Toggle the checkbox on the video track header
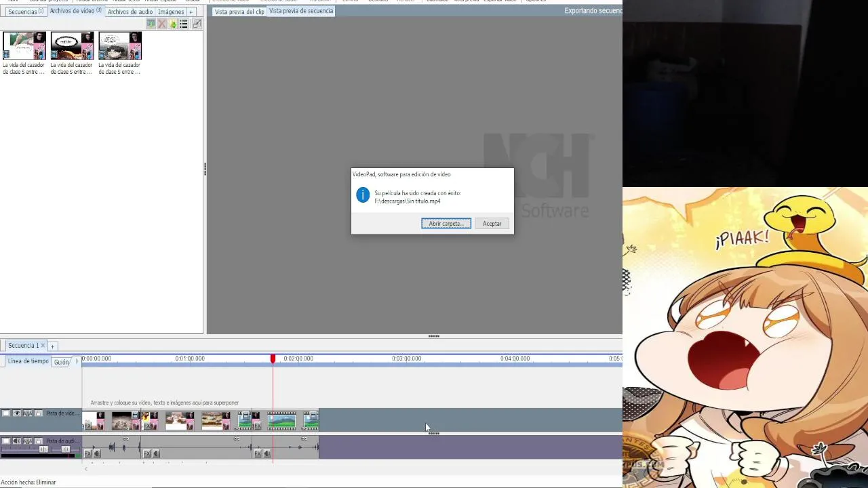Screen dimensions: 868x488 5,413
